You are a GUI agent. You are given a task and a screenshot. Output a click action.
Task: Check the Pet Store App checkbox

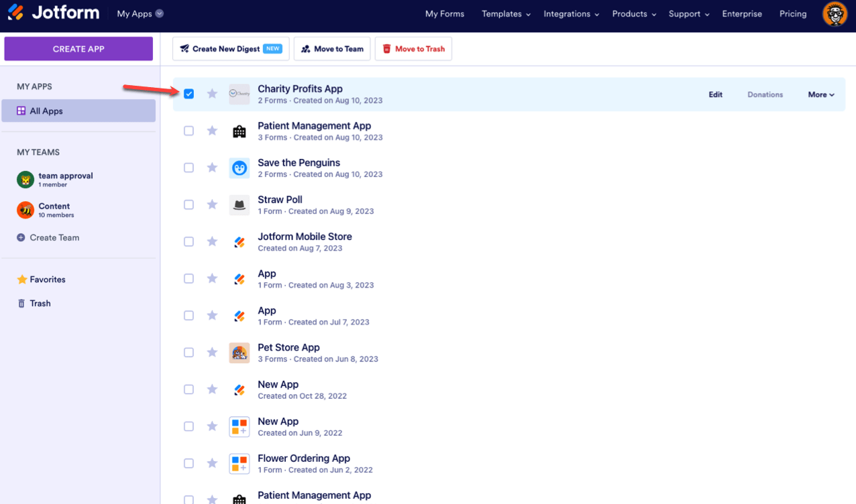click(189, 352)
